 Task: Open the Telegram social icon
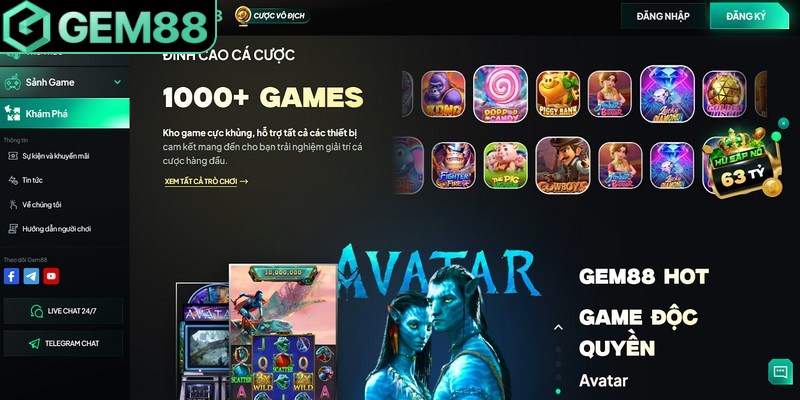click(31, 276)
